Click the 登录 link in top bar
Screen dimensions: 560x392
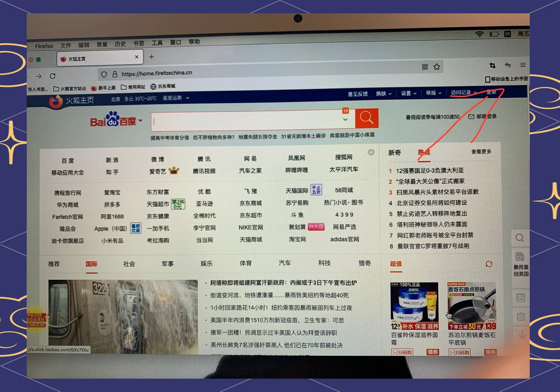click(491, 92)
